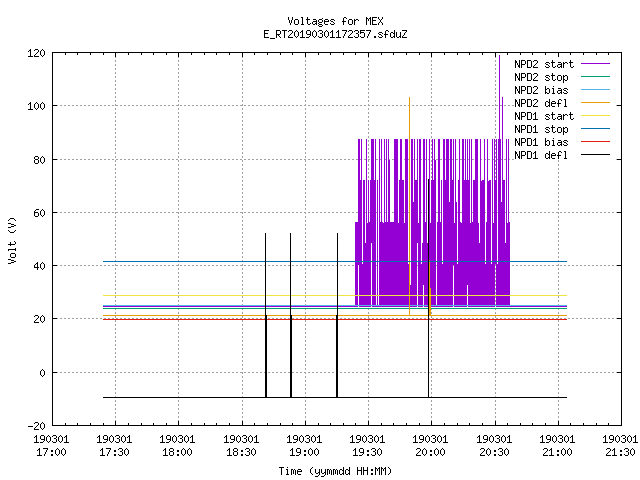Select the 'NPD2 start' legend label
Screen dimensions: 640x480
(x=544, y=64)
